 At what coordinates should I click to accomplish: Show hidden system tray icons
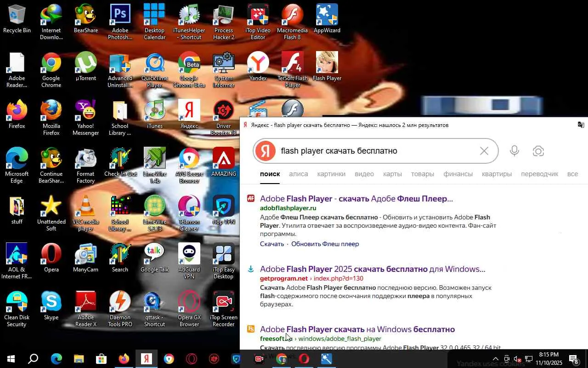click(495, 359)
